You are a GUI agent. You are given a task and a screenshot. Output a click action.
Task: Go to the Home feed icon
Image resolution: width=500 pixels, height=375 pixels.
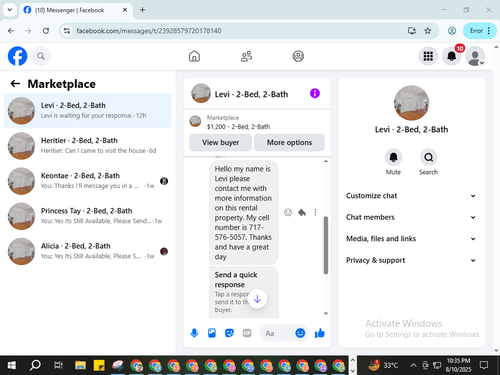point(194,56)
